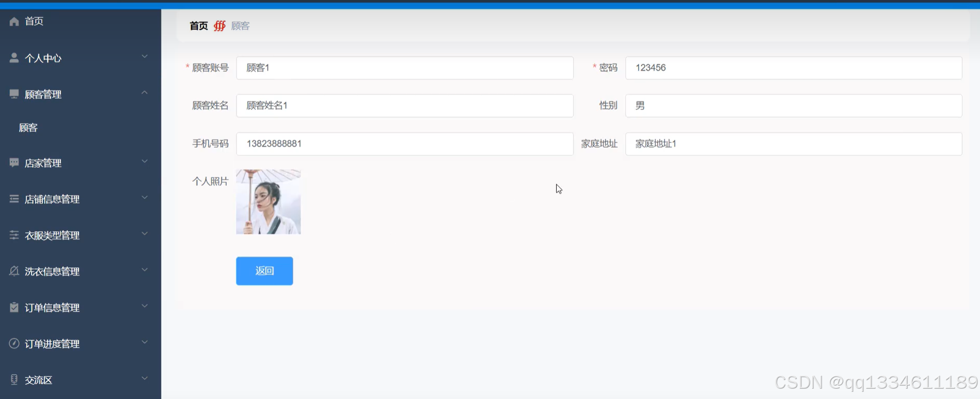This screenshot has width=980, height=399.
Task: Click the 手机号码 label
Action: pos(210,143)
